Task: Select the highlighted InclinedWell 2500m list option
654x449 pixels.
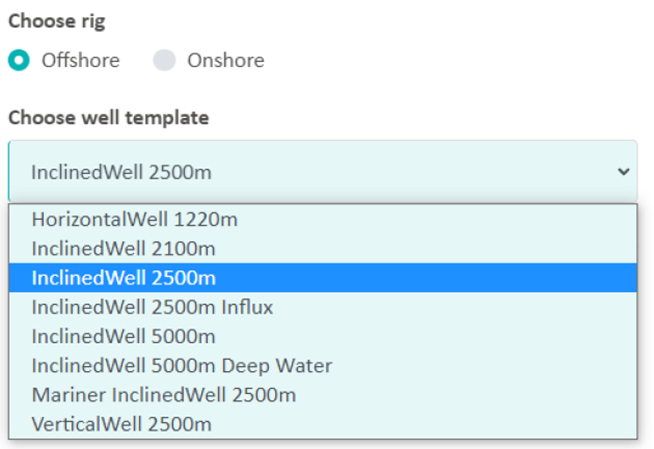Action: (x=123, y=277)
